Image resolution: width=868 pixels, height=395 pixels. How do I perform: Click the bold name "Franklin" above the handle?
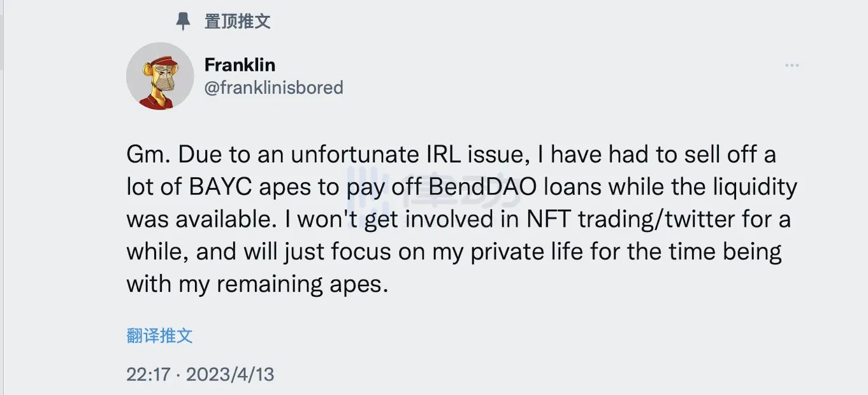240,64
